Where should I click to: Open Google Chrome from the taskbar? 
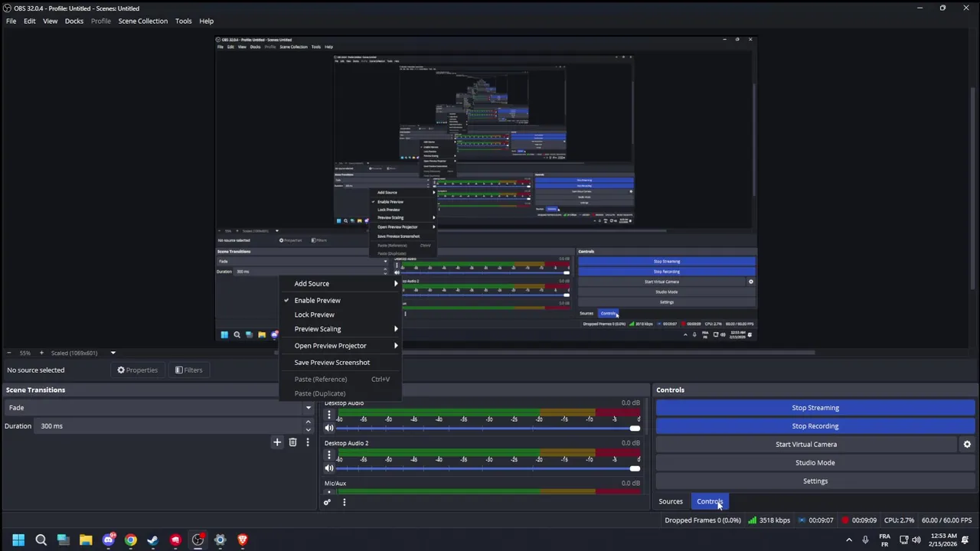click(x=131, y=540)
